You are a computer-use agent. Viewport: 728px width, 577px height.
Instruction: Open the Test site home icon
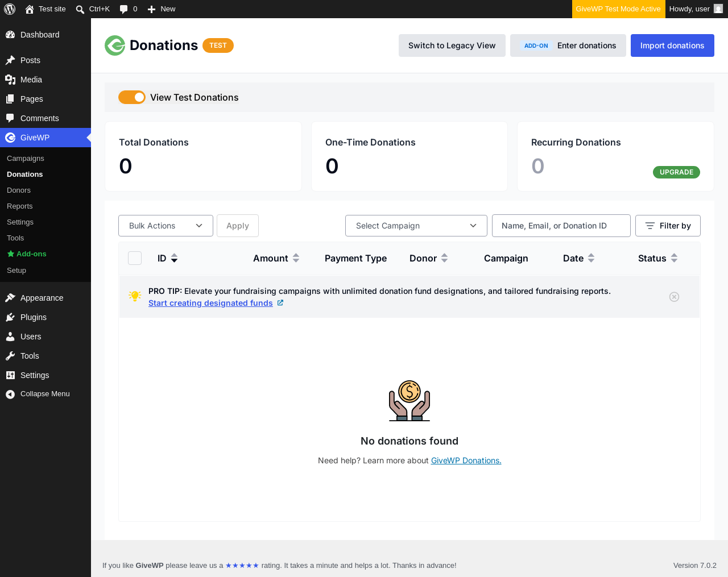(x=30, y=9)
